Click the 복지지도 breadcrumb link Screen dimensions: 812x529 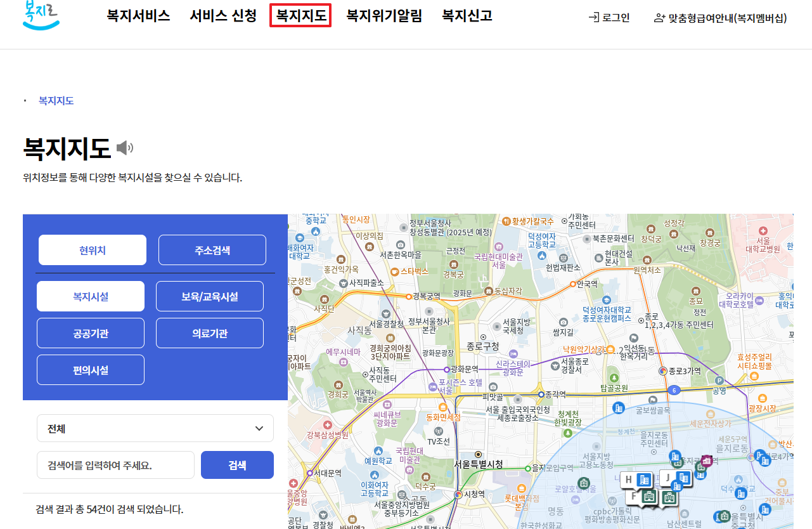pos(56,100)
